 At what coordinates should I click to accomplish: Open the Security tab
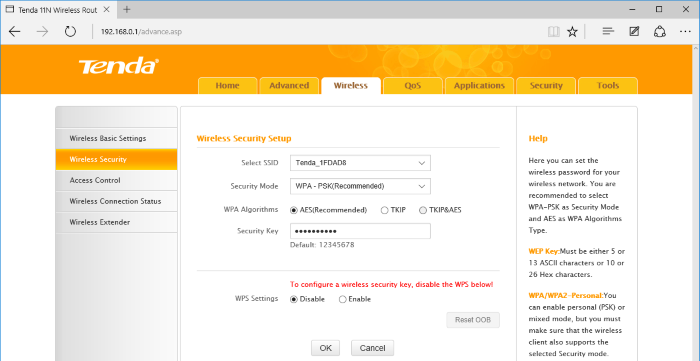[x=546, y=86]
